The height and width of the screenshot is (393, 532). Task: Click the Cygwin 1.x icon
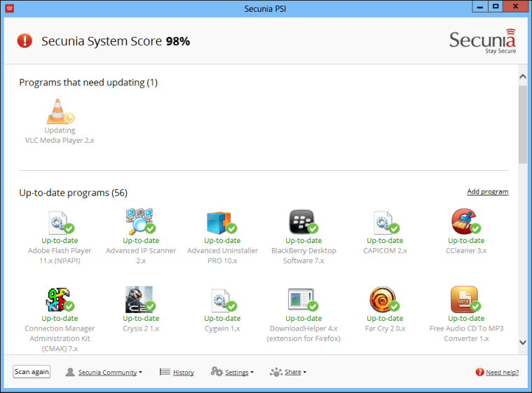click(x=224, y=300)
